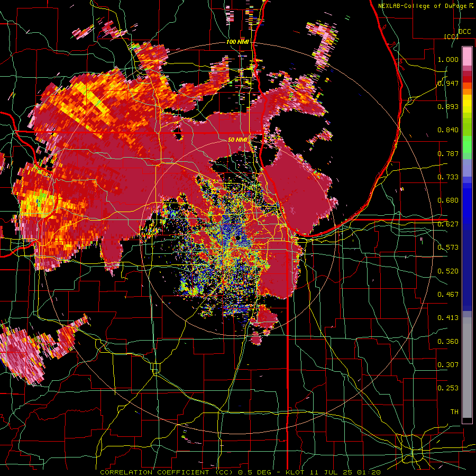Viewport: 476px width, 476px height.
Task: Click the KLOT radar site identifier
Action: tap(295, 472)
